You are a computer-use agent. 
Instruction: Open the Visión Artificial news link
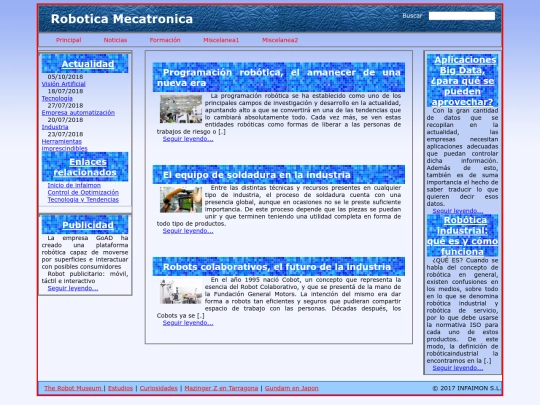(x=63, y=84)
